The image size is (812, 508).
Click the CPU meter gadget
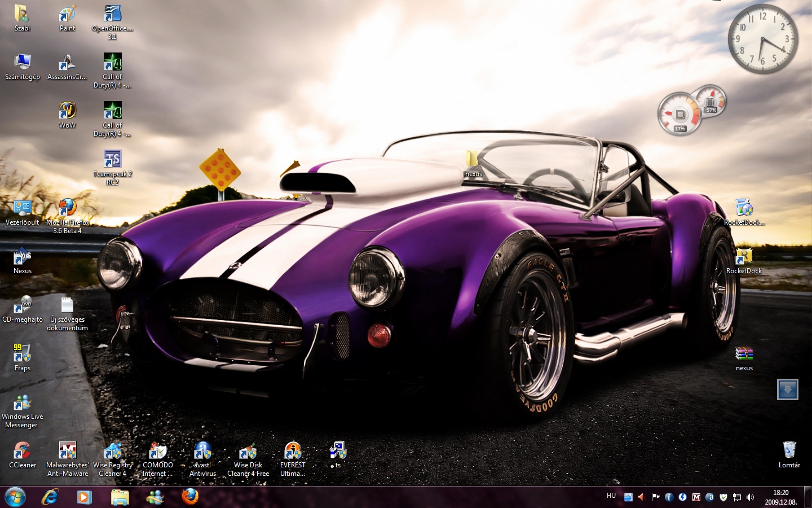coord(680,113)
